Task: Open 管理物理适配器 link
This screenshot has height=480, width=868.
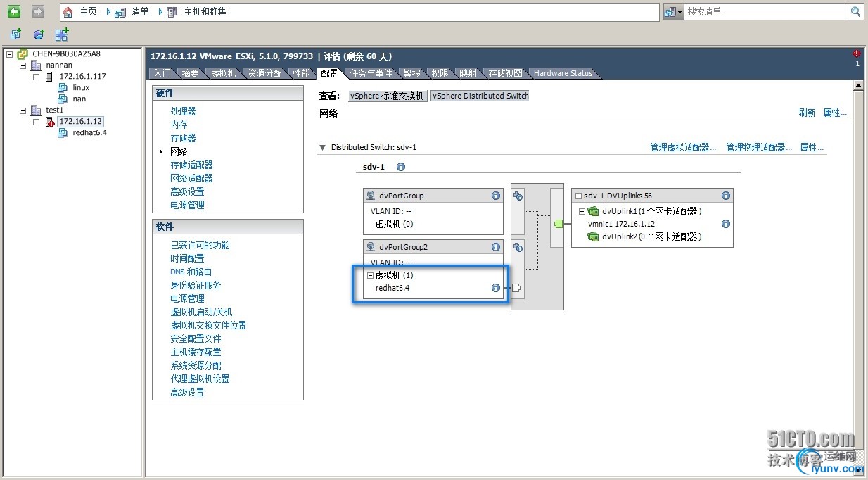Action: 759,147
